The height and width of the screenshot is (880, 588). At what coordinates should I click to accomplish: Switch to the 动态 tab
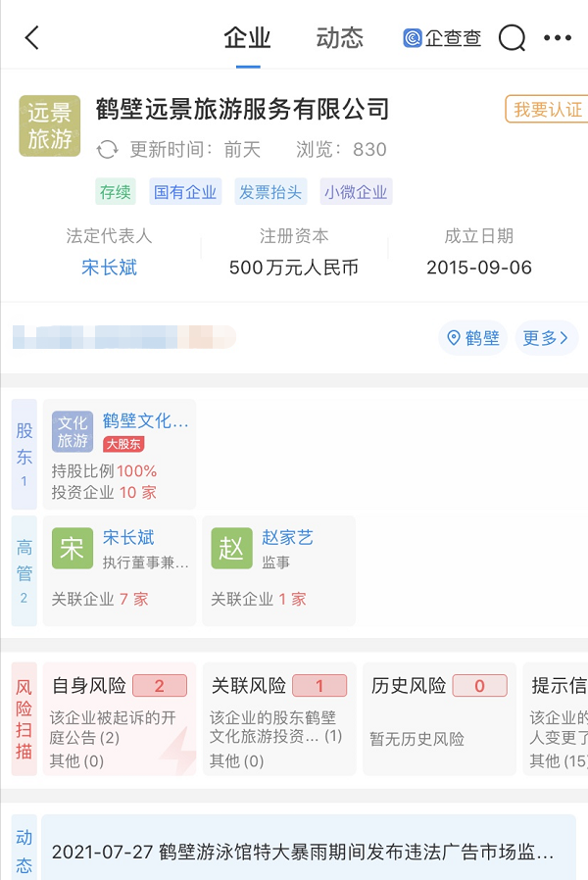pos(339,38)
